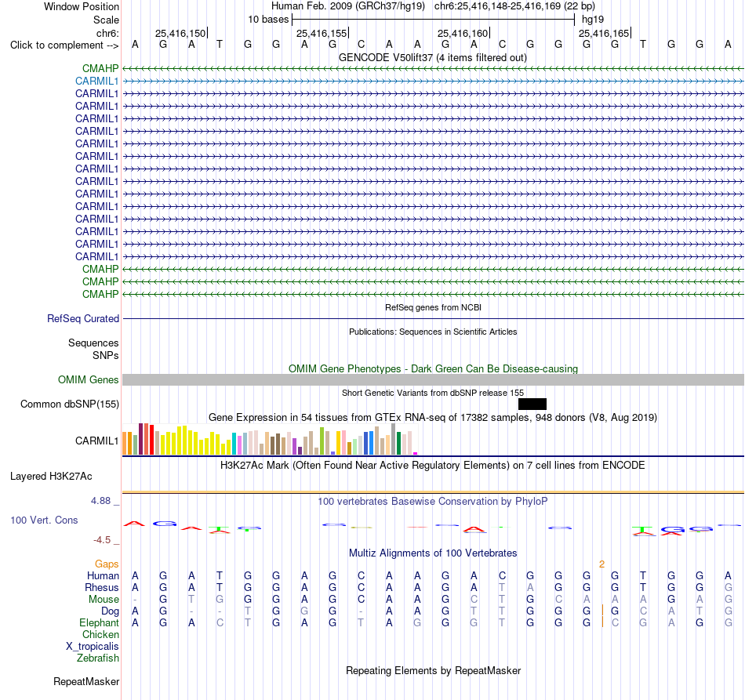
Task: Click the orange '2' gap marker
Action: coord(601,564)
